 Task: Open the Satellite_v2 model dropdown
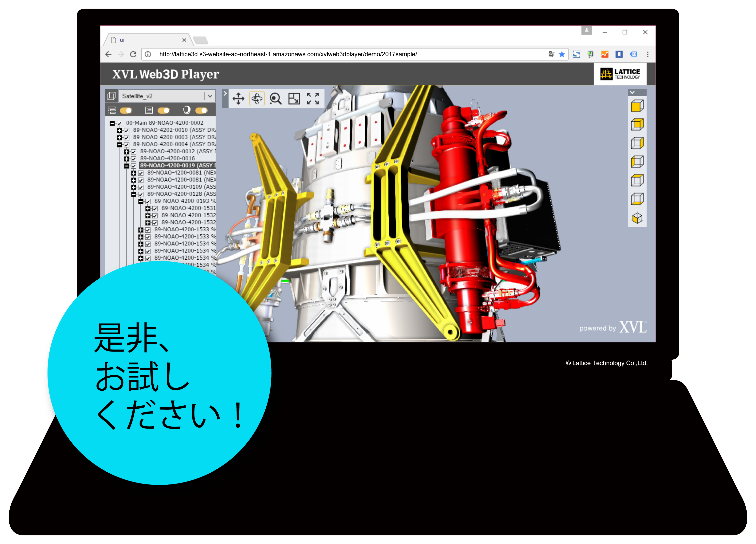210,96
